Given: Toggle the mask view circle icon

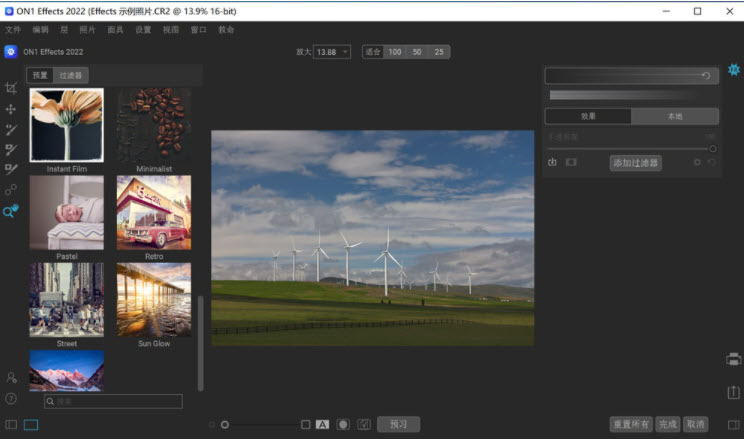Looking at the screenshot, I should point(343,424).
